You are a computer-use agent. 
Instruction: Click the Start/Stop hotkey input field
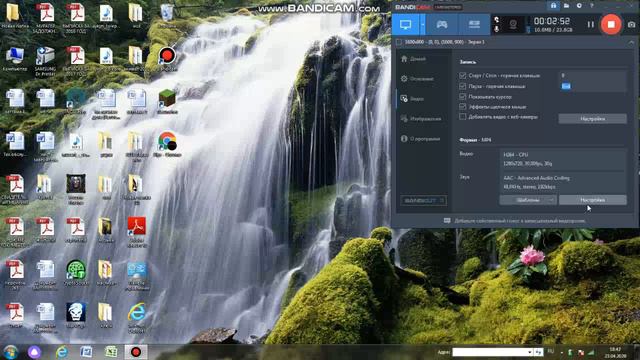coord(592,76)
